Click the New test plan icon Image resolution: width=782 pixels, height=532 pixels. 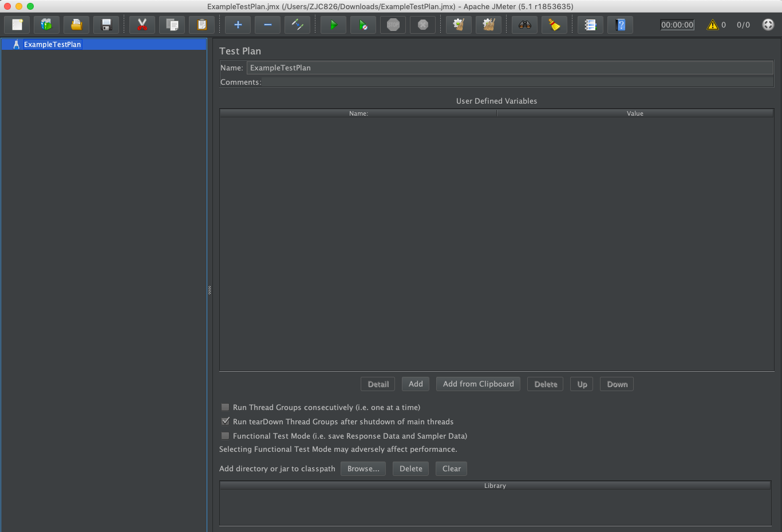[17, 25]
